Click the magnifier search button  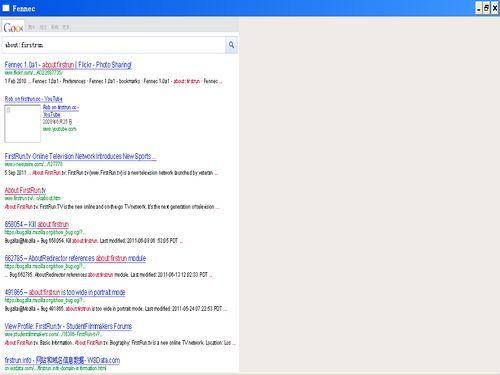231,45
